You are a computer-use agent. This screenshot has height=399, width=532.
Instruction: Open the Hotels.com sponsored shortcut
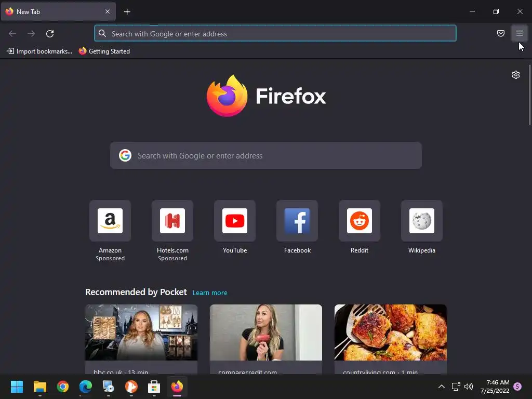pos(172,221)
